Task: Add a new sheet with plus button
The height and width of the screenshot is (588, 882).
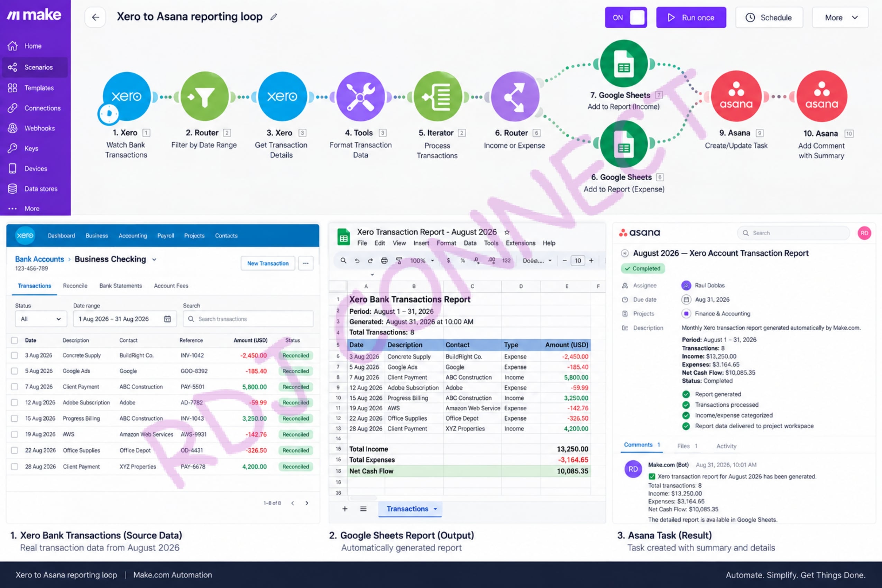Action: pyautogui.click(x=345, y=509)
